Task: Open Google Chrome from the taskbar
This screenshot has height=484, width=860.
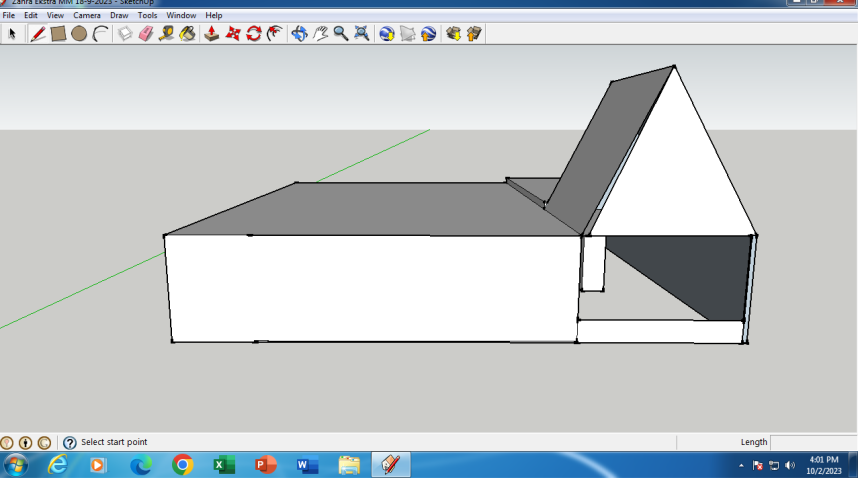Action: pyautogui.click(x=182, y=465)
